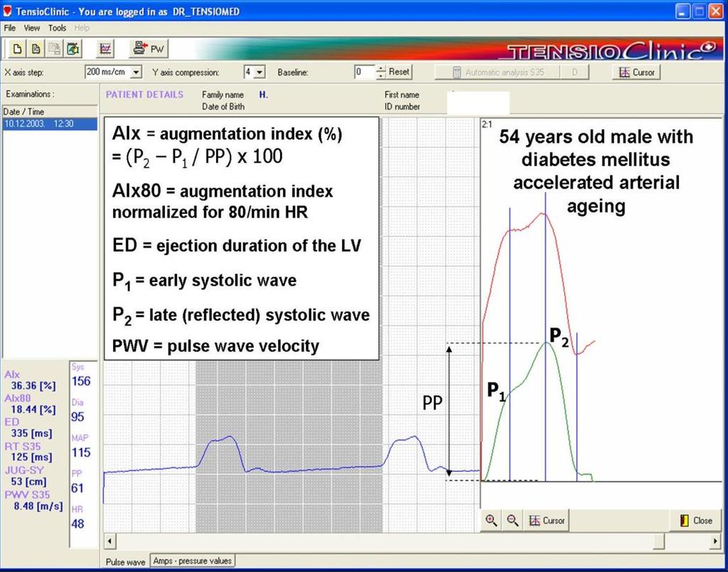This screenshot has width=728, height=572.
Task: Switch to the Pulse wave tab
Action: [125, 562]
